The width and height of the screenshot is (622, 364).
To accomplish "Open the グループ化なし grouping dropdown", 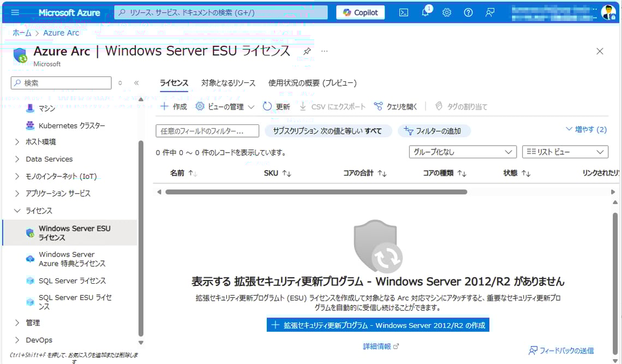I will (x=462, y=152).
